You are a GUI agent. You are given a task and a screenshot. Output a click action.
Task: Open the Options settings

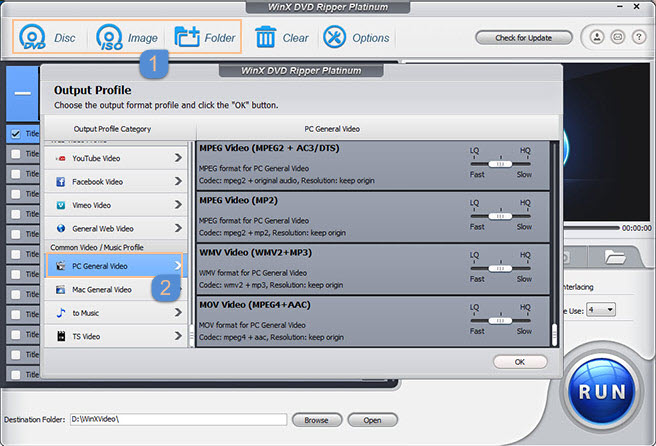(356, 37)
